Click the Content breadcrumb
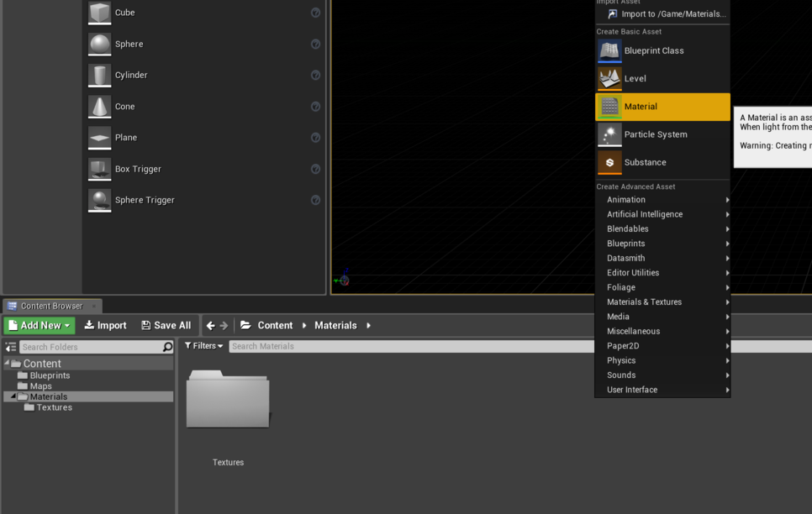Image resolution: width=812 pixels, height=514 pixels. [275, 326]
